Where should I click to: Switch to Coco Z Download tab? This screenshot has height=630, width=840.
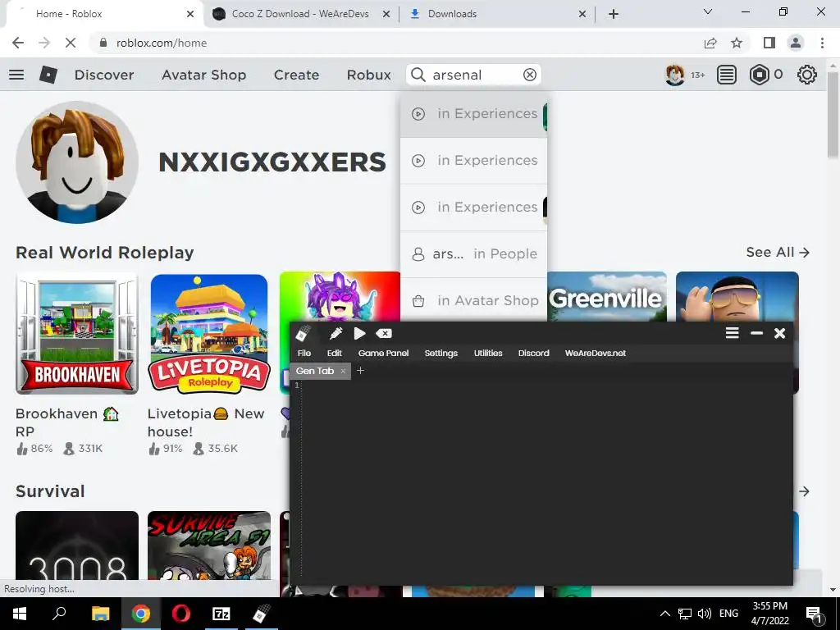301,14
